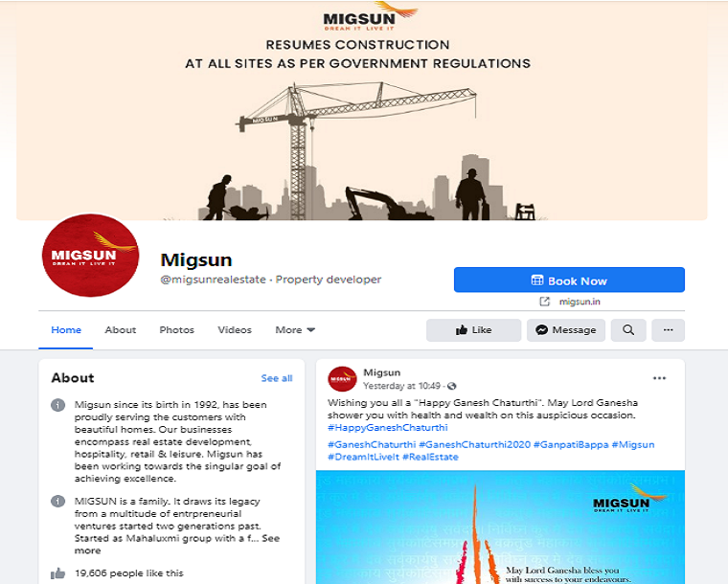View the construction cover photo
Screen dimensions: 728x584
coord(362,110)
